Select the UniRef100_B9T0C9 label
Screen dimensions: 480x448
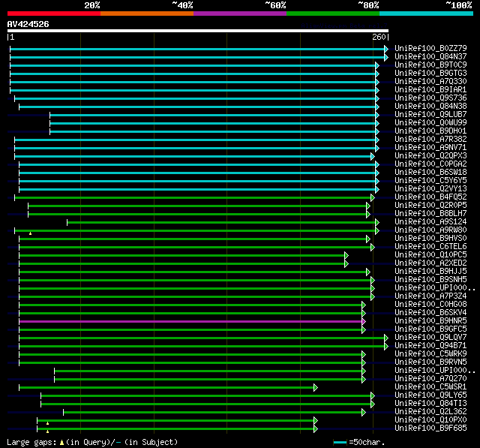coord(430,65)
